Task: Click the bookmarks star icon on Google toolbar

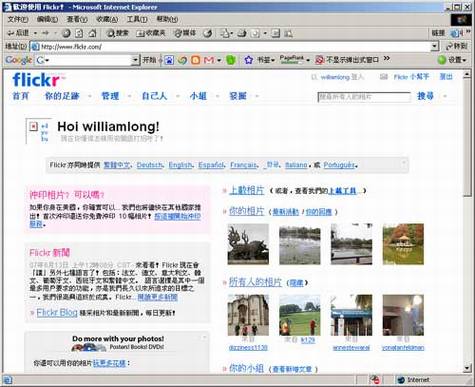Action: click(x=249, y=60)
